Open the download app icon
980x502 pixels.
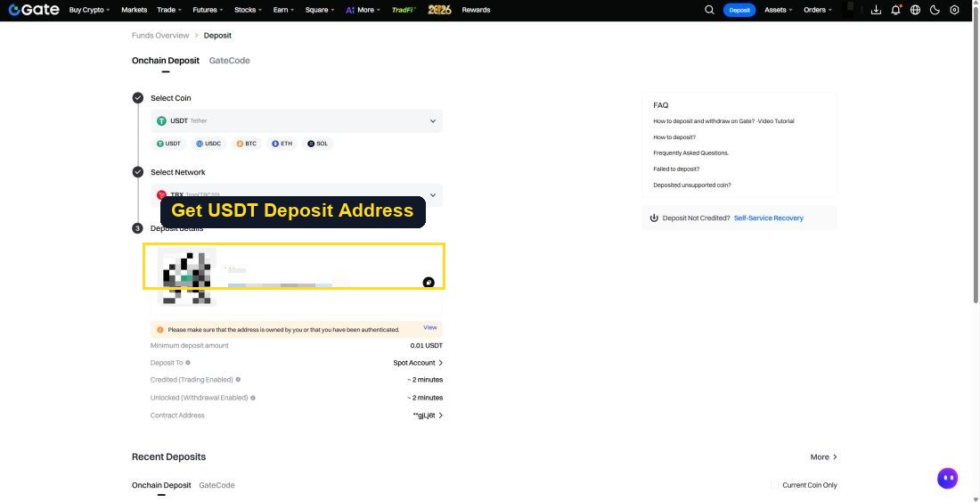876,10
